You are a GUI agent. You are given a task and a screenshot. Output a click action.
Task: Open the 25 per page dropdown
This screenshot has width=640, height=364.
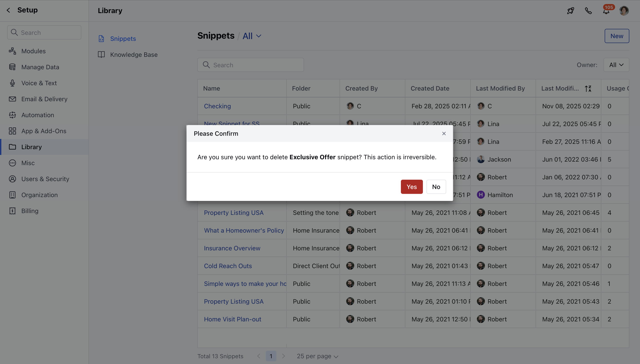pyautogui.click(x=317, y=356)
